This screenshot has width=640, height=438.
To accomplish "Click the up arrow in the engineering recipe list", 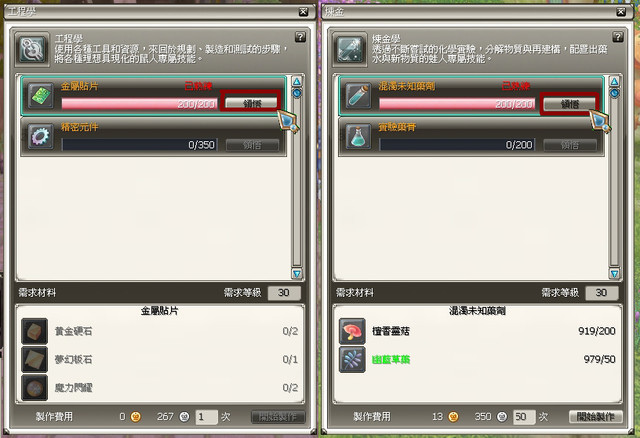I will pos(297,81).
